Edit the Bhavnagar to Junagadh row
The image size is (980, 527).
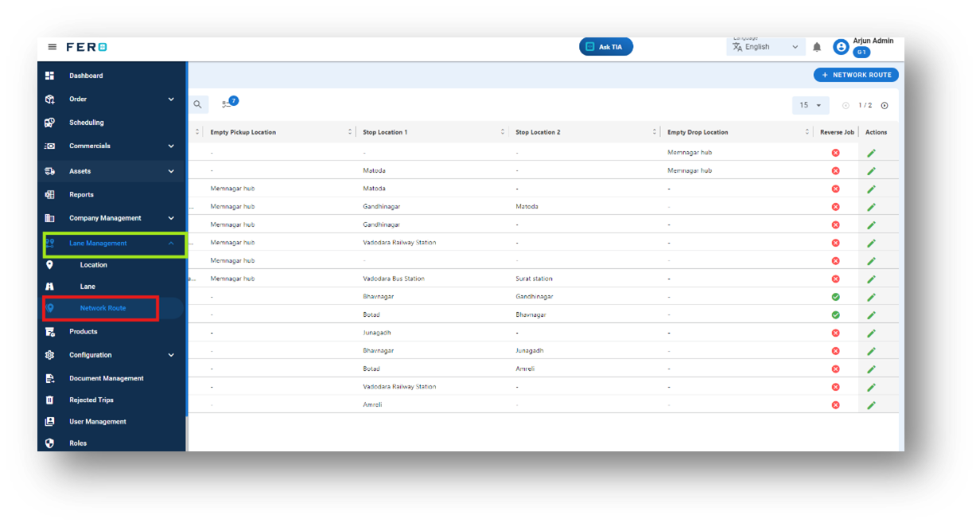coord(871,351)
